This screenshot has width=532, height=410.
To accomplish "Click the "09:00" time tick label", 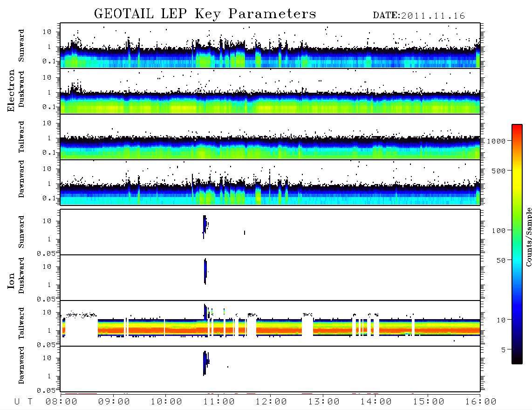I will point(114,402).
